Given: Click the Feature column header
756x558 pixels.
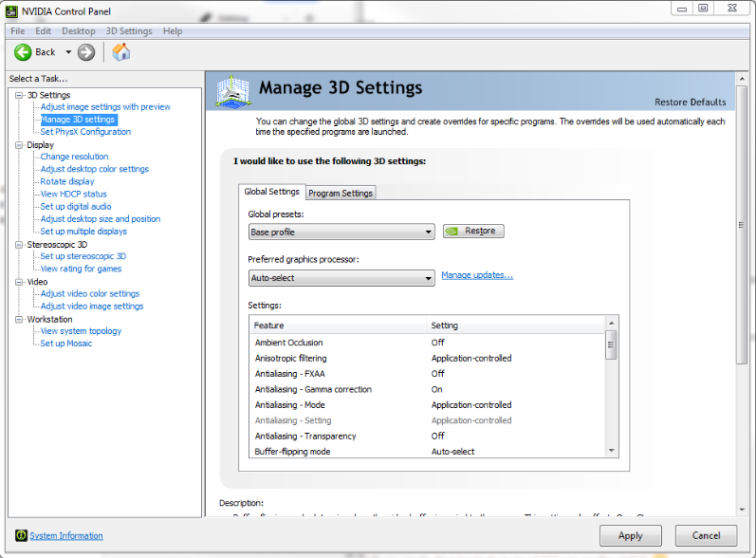Looking at the screenshot, I should (338, 325).
